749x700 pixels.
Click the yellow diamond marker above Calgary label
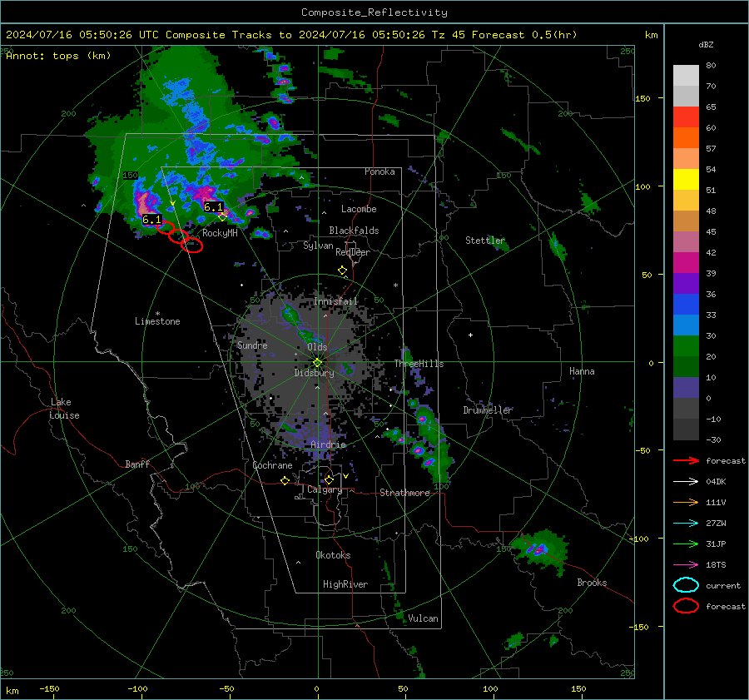[x=329, y=479]
